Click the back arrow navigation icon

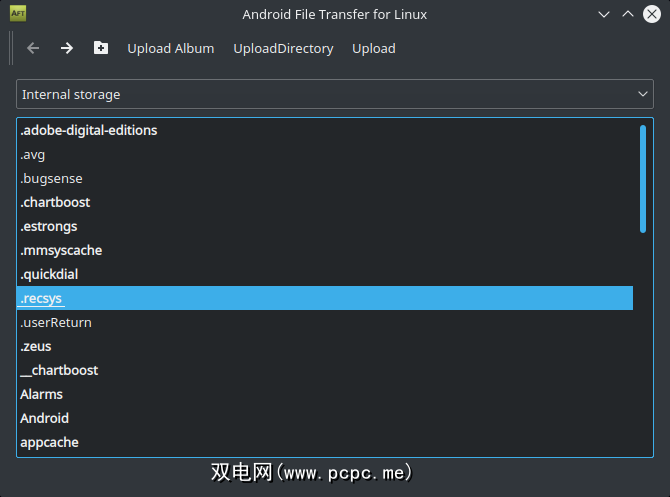click(x=33, y=48)
